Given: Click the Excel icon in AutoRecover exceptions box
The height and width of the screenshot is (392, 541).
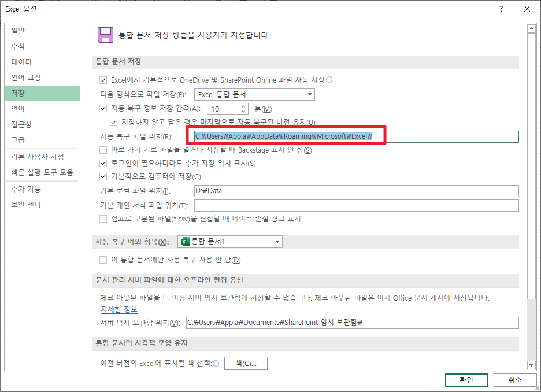Looking at the screenshot, I should pos(186,242).
